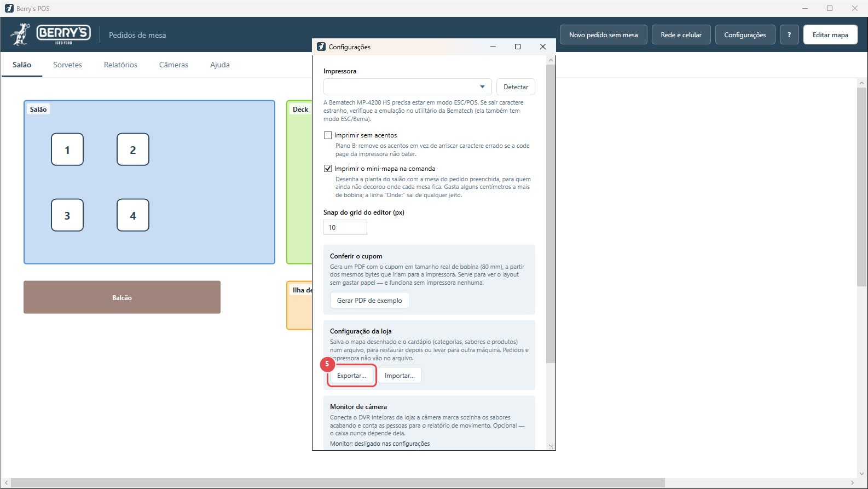868x489 pixels.
Task: Select table 1 in the Salão
Action: [x=67, y=149]
